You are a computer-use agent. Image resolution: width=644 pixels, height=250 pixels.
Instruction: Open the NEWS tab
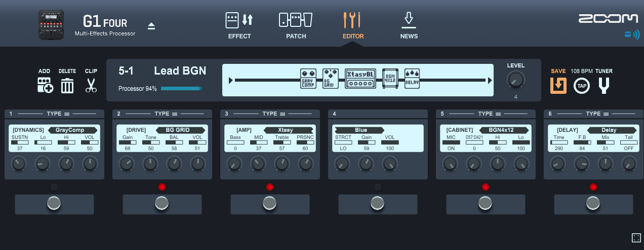(x=409, y=25)
